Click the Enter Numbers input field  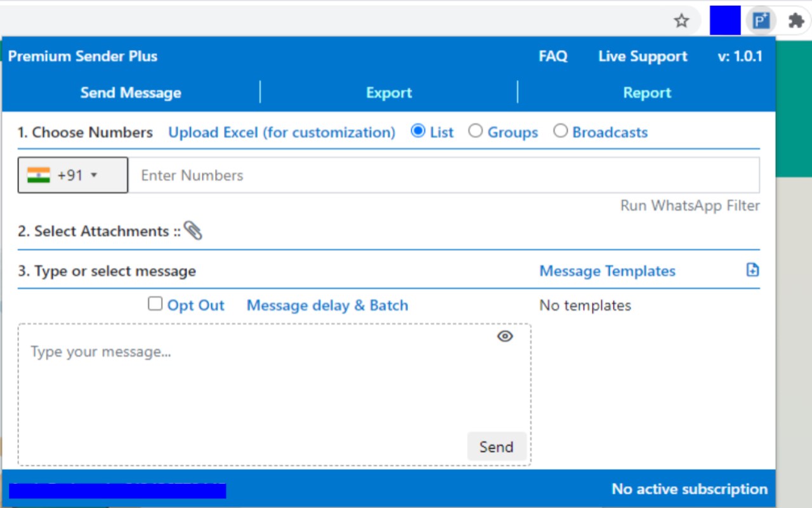(x=381, y=175)
